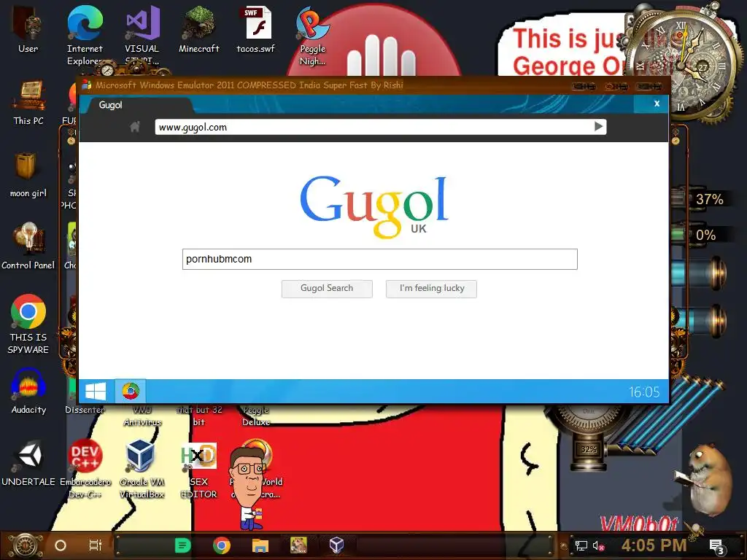Viewport: 747px width, 560px height.
Task: Open Task View on the taskbar
Action: tap(96, 545)
